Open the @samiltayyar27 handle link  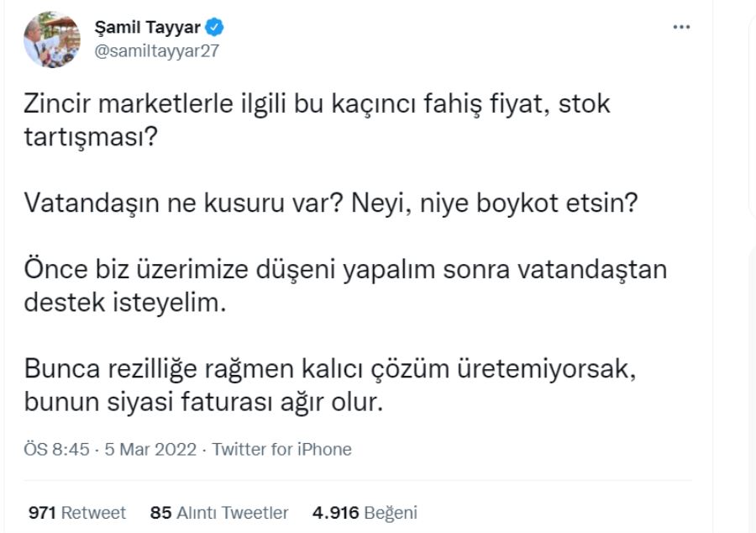[x=157, y=50]
